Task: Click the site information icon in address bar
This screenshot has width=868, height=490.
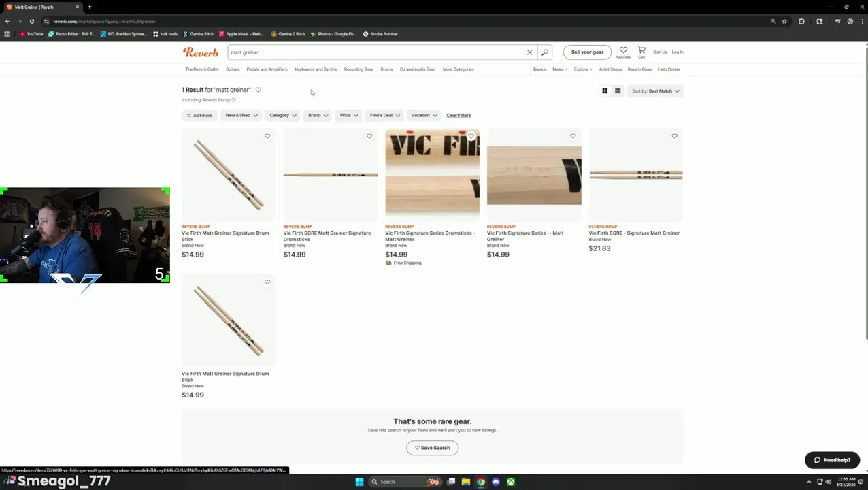Action: tap(46, 21)
